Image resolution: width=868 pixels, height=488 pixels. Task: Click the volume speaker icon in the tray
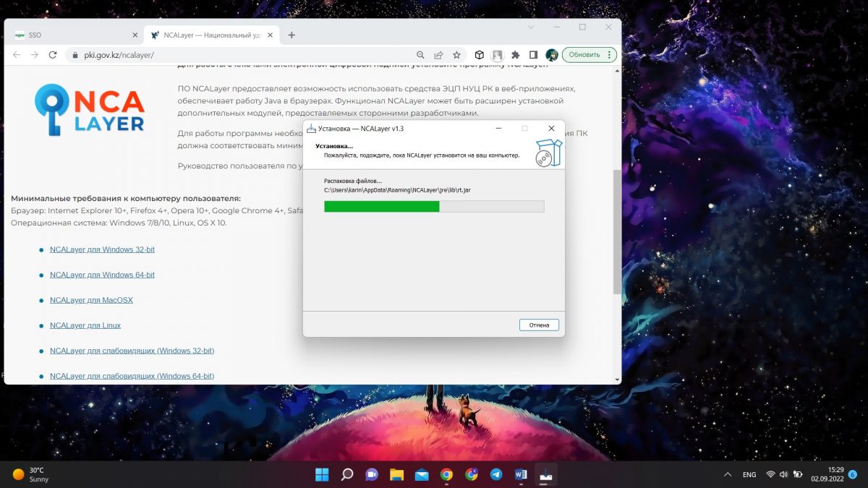tap(784, 475)
